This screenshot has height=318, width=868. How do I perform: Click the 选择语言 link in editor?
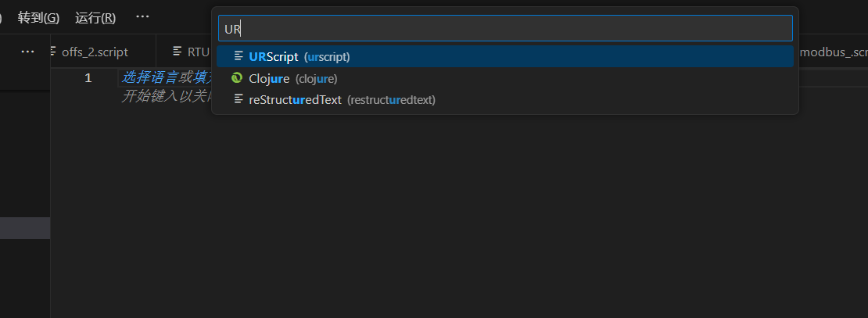coord(156,77)
